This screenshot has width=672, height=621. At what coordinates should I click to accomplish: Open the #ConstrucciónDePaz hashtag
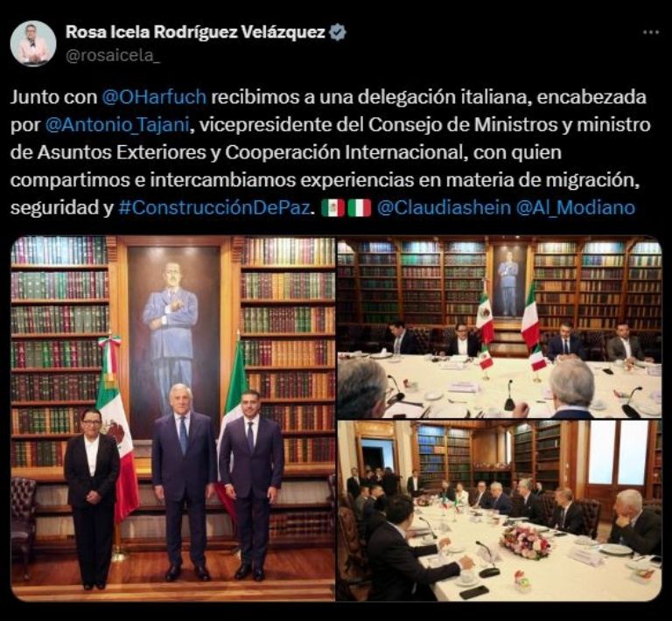[213, 207]
